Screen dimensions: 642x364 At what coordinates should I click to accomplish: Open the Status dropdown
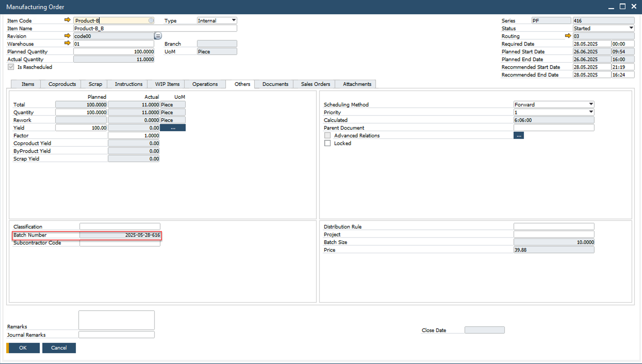pyautogui.click(x=631, y=28)
